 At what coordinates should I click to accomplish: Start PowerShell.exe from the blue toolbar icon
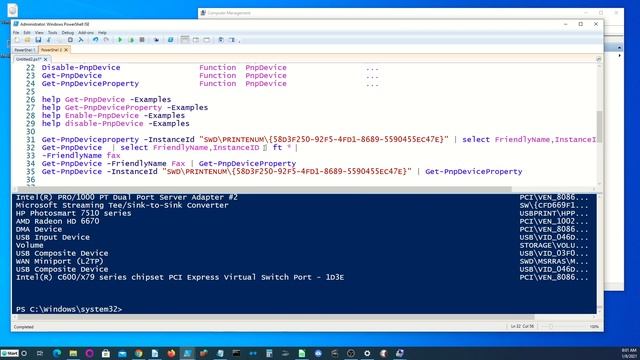(x=171, y=40)
